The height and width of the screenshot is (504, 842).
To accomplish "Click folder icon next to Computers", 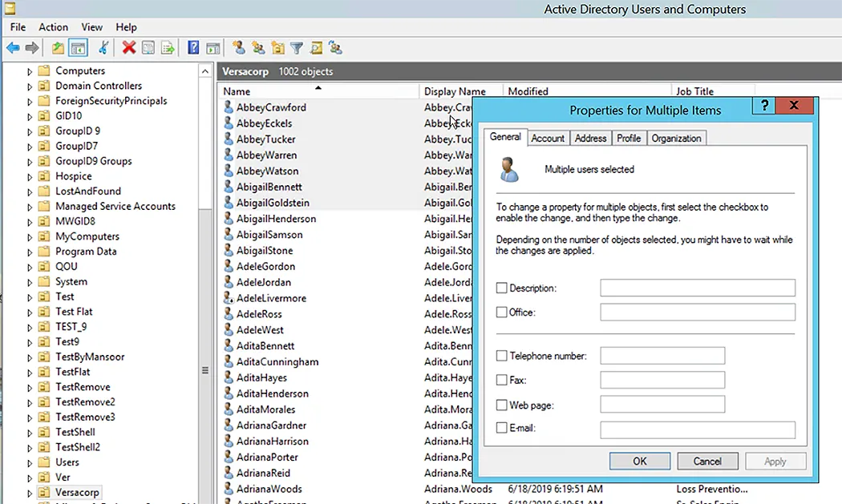I will [45, 71].
